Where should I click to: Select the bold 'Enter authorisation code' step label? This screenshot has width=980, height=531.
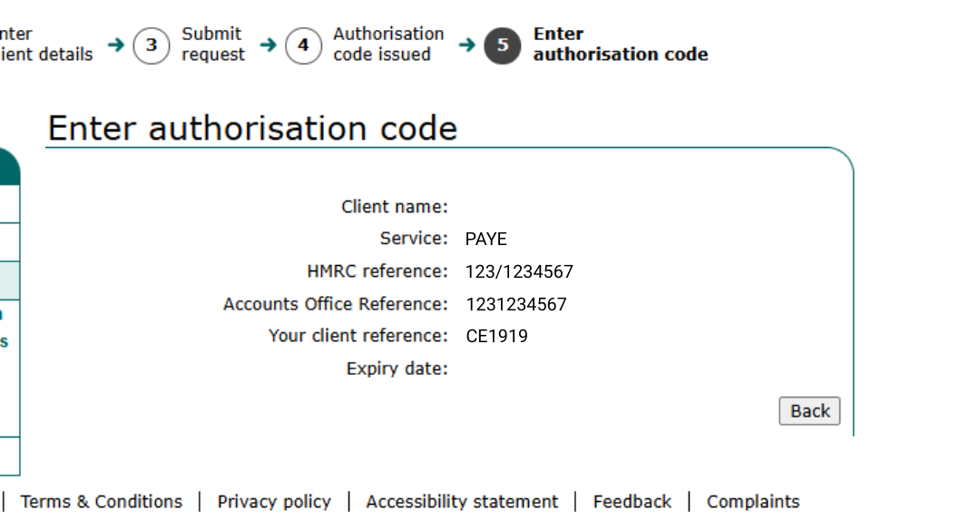pos(620,44)
